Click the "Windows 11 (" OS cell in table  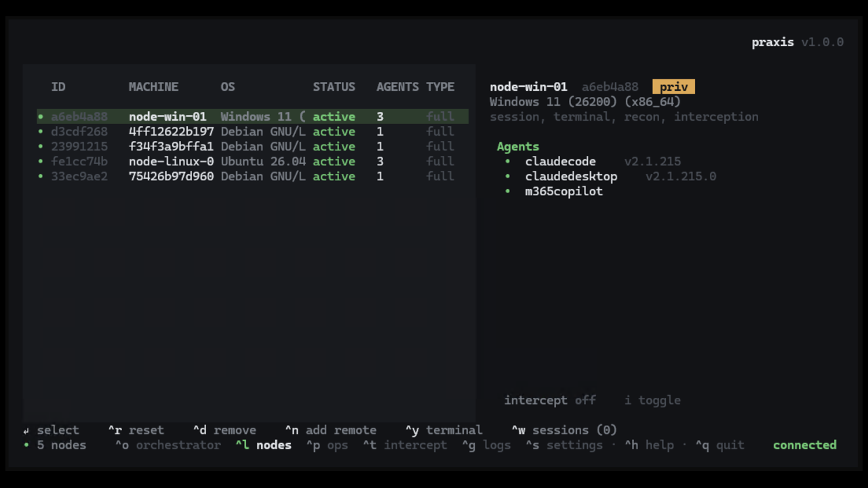click(263, 117)
